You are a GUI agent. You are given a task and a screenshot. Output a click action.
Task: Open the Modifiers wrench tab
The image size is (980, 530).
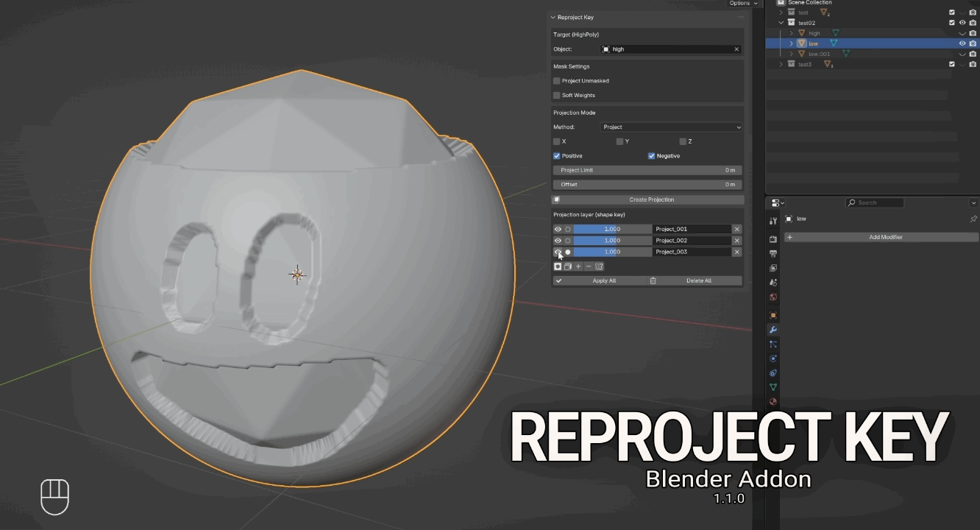773,330
